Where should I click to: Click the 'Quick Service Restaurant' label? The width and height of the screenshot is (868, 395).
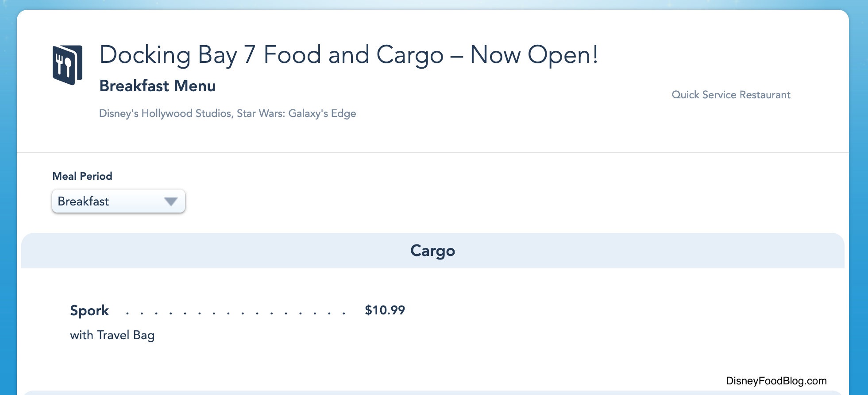tap(731, 95)
